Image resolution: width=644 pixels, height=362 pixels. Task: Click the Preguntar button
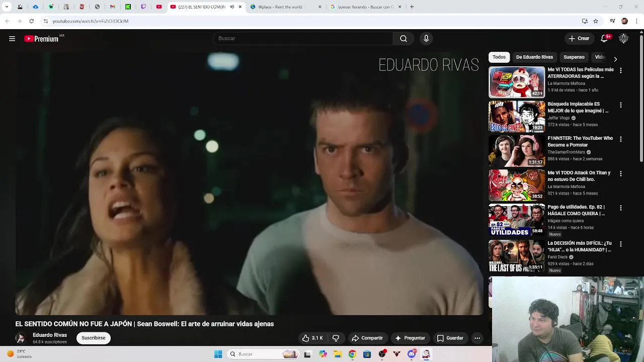(x=411, y=338)
